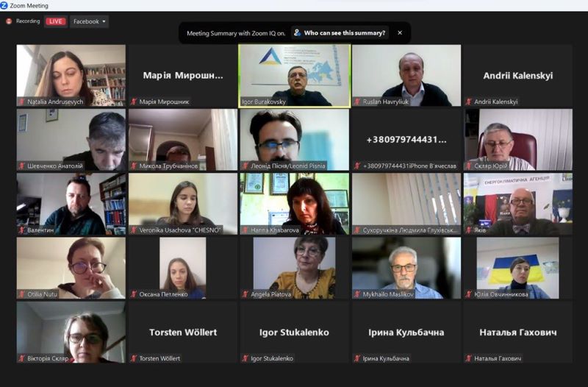
Task: Click the muted mic icon of Ruslan Havryliuk
Action: pos(357,102)
